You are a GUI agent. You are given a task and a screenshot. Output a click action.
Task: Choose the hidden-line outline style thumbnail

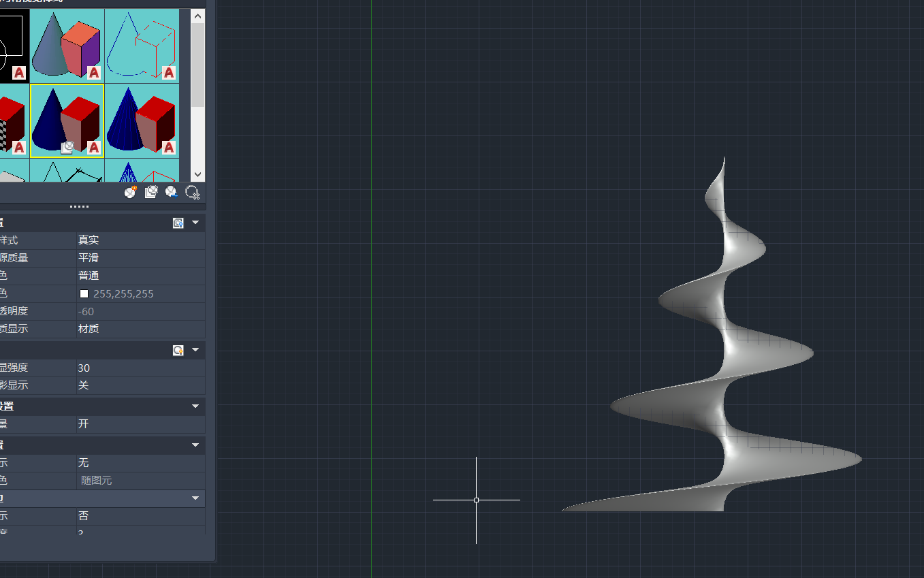point(142,46)
